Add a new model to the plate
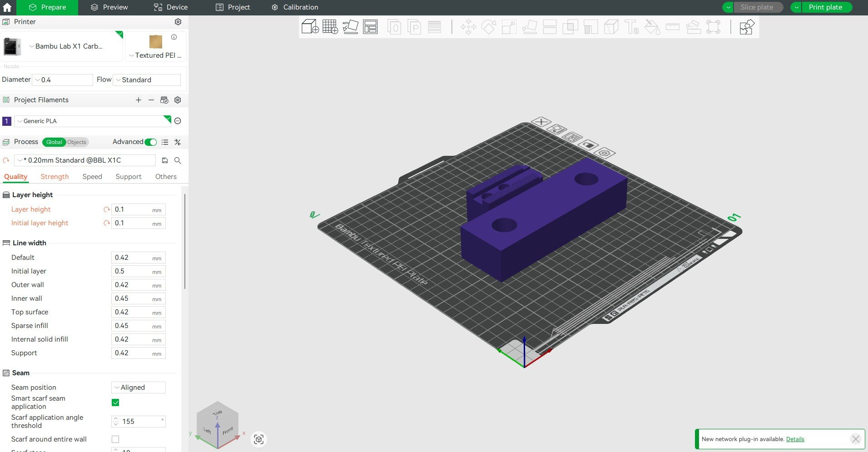This screenshot has width=868, height=452. click(x=309, y=26)
